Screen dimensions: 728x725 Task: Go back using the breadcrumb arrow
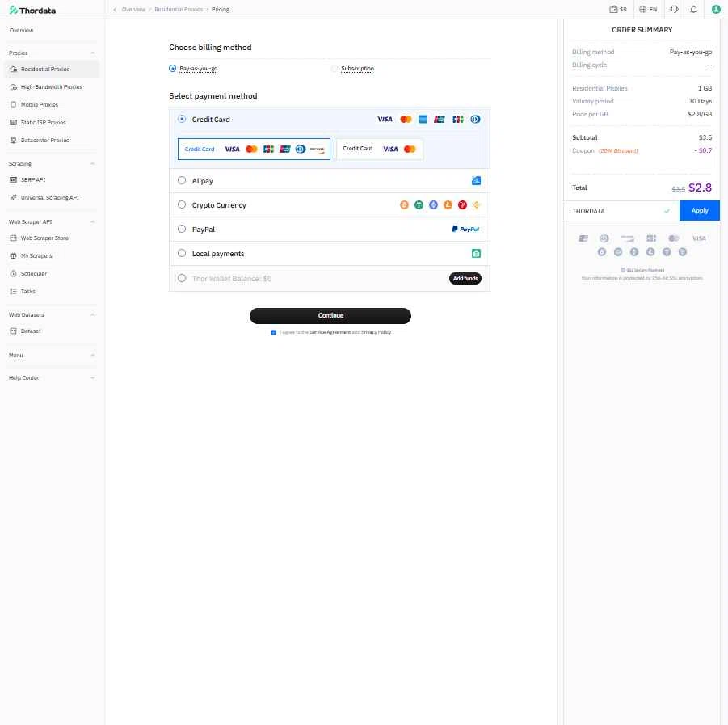point(116,9)
